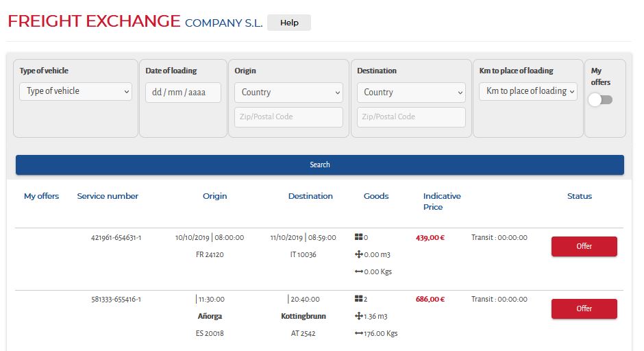This screenshot has height=351, width=644.
Task: Click the Service number column header
Action: [108, 196]
